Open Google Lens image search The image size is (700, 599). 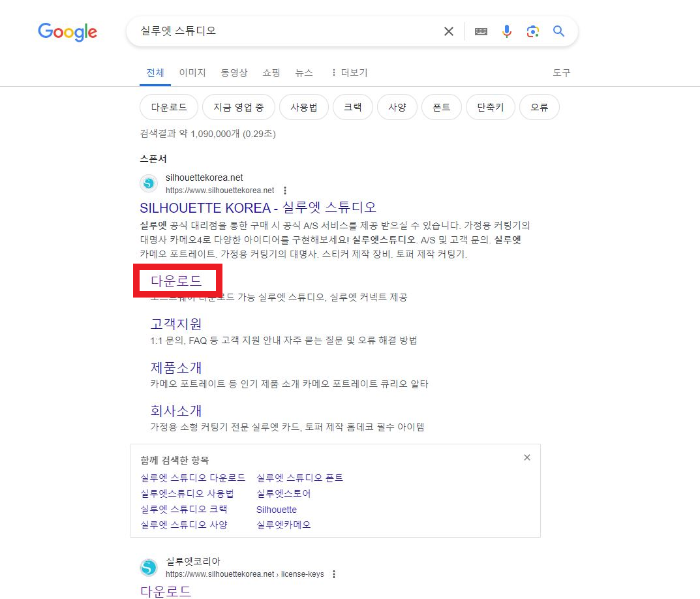[x=532, y=31]
